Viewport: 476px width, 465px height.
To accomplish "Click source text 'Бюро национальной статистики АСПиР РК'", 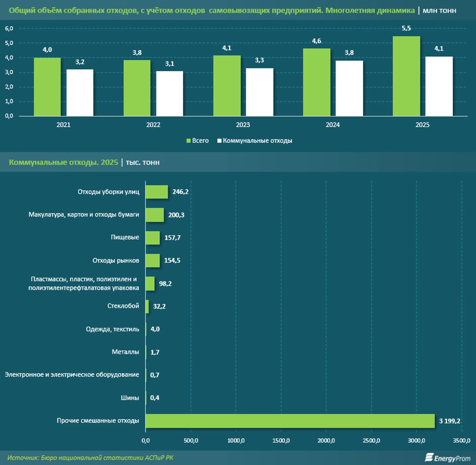I will coord(107,458).
